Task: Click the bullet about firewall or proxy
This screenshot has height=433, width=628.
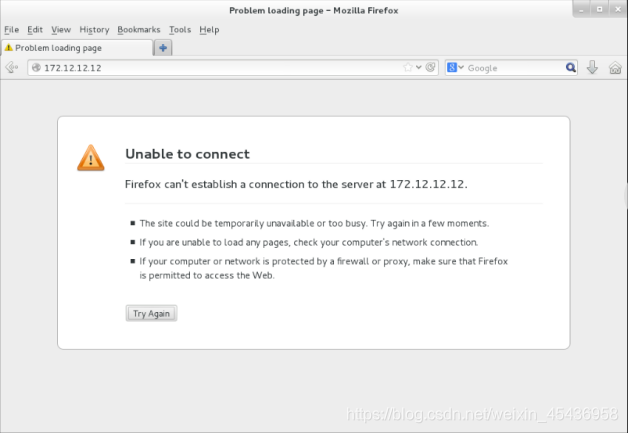Action: [324, 268]
